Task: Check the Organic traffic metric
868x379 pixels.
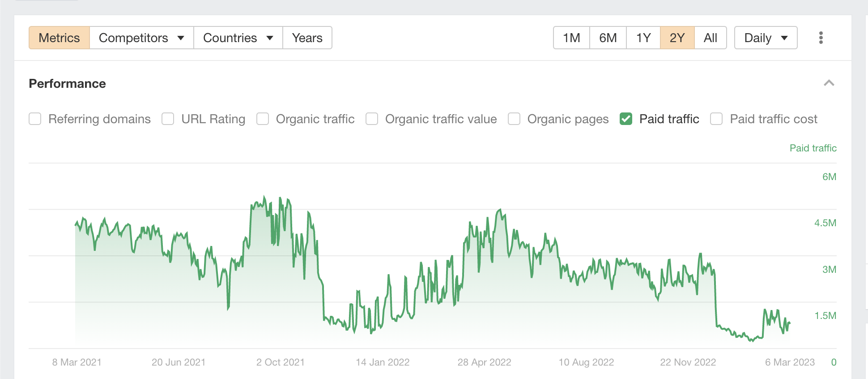Action: click(262, 119)
